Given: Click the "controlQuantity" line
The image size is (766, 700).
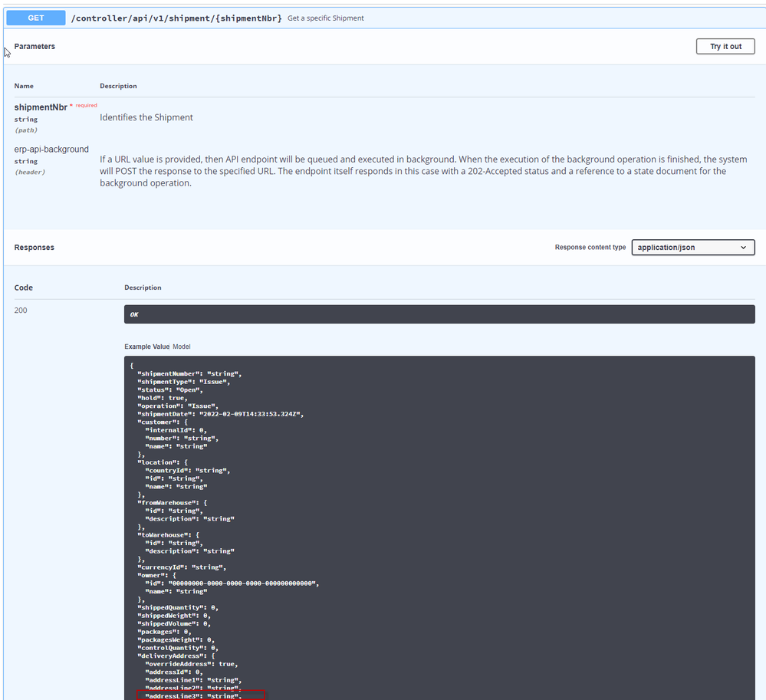Looking at the screenshot, I should point(178,648).
